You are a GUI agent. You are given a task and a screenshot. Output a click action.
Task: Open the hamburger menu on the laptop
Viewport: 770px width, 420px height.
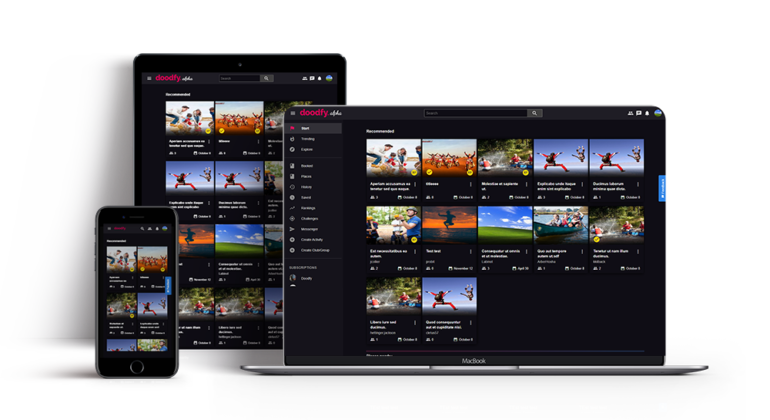pyautogui.click(x=290, y=113)
